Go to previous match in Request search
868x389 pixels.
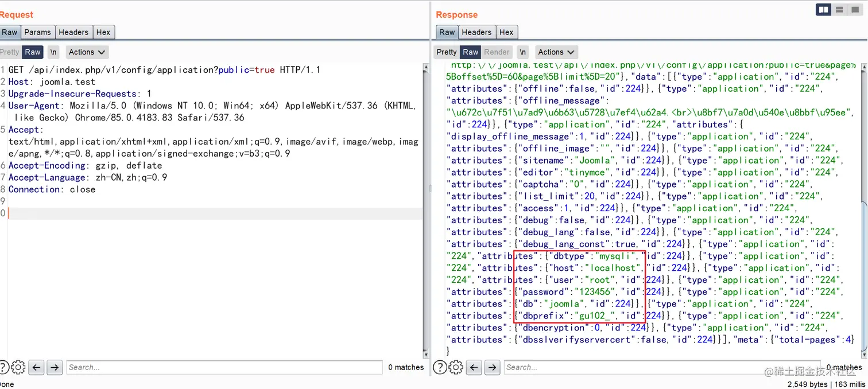(x=37, y=367)
